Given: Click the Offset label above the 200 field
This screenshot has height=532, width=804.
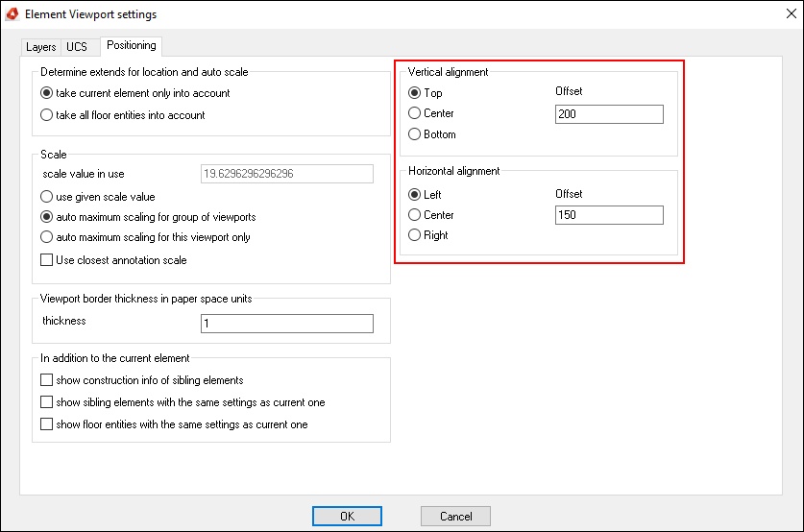Looking at the screenshot, I should (570, 91).
